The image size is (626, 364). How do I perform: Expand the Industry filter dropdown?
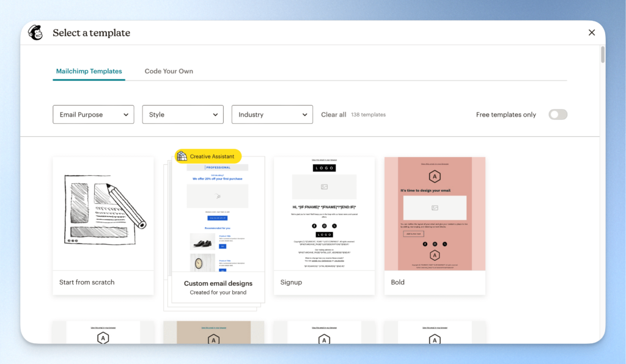(272, 114)
